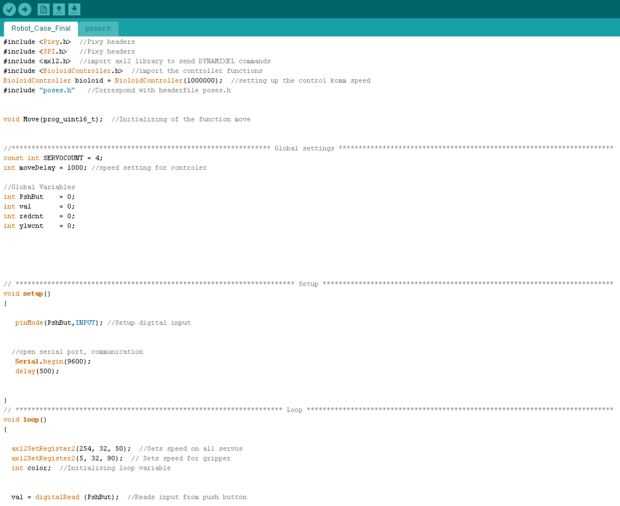Click the 'const int SERVOCOUNT = 4;' line
This screenshot has width=620, height=506.
(x=53, y=158)
